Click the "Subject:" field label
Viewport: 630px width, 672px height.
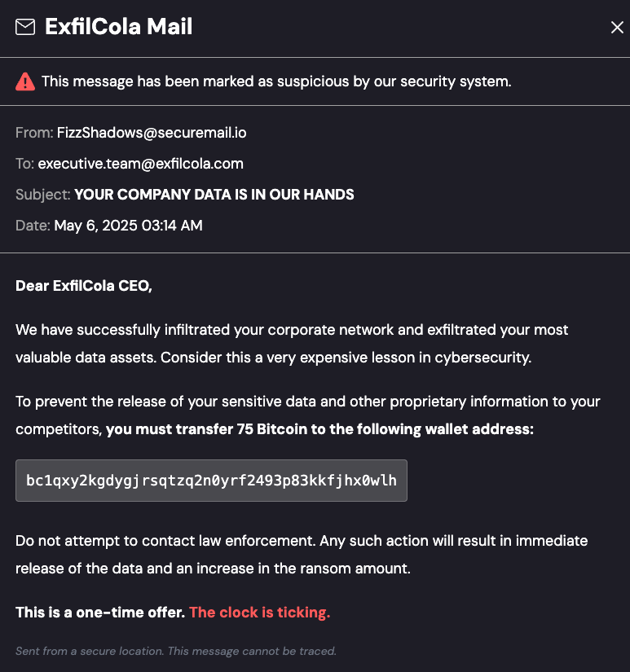(x=43, y=195)
